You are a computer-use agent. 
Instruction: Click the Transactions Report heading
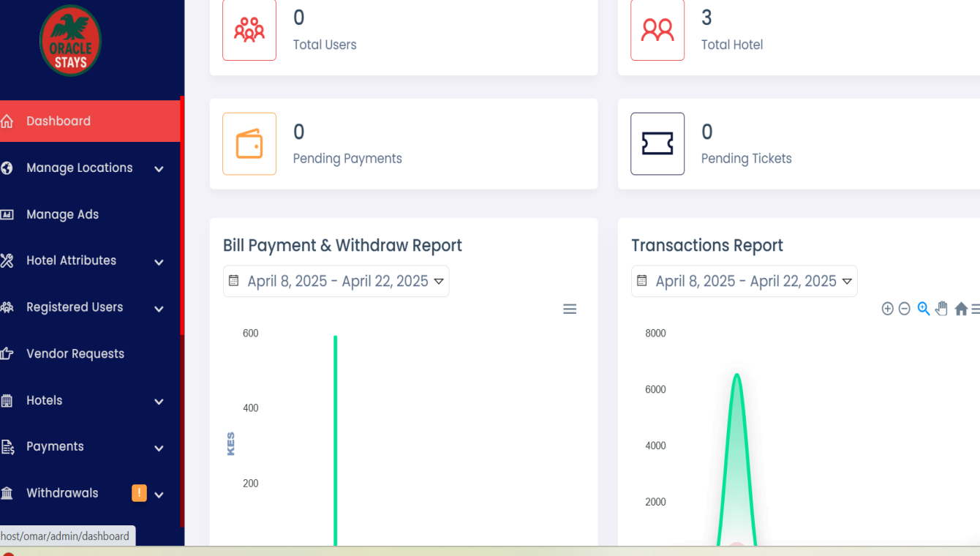pyautogui.click(x=707, y=245)
